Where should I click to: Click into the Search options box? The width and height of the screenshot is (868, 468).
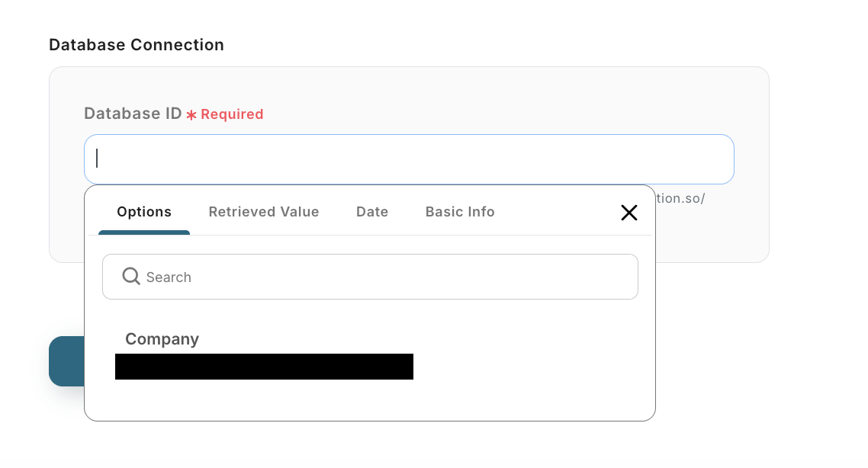pos(381,277)
